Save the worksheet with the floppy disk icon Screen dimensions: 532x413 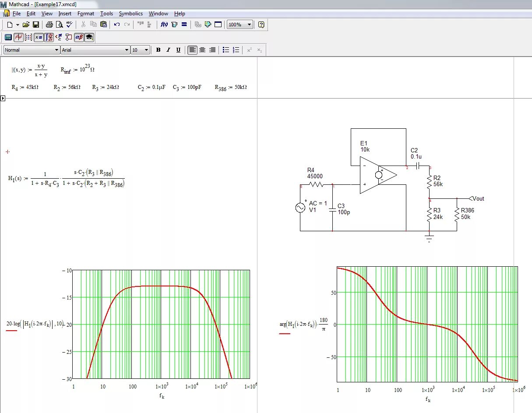pyautogui.click(x=36, y=25)
